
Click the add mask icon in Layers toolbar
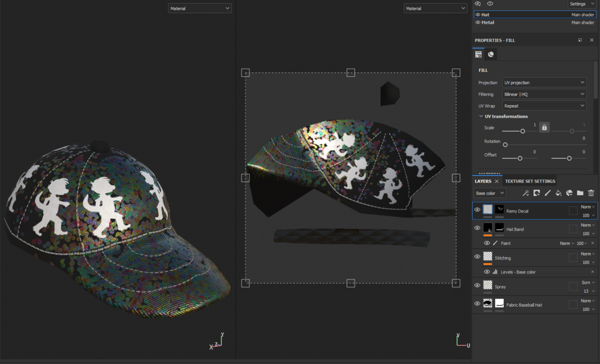pos(537,193)
